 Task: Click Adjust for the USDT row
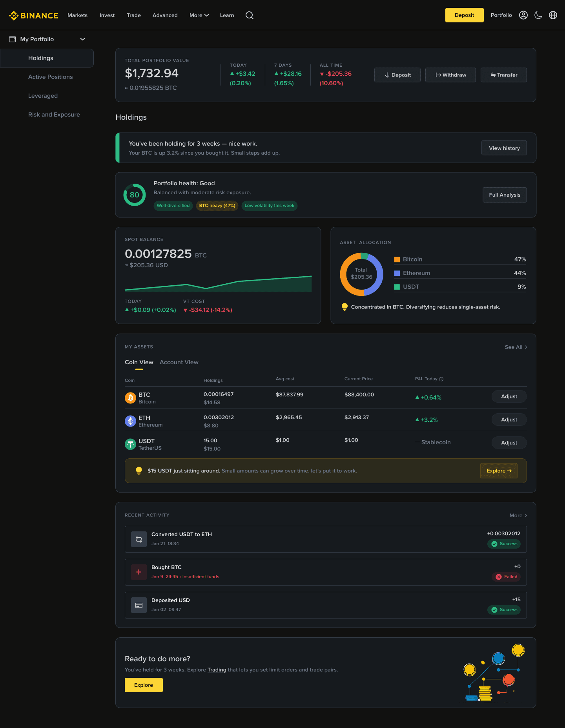(x=509, y=443)
